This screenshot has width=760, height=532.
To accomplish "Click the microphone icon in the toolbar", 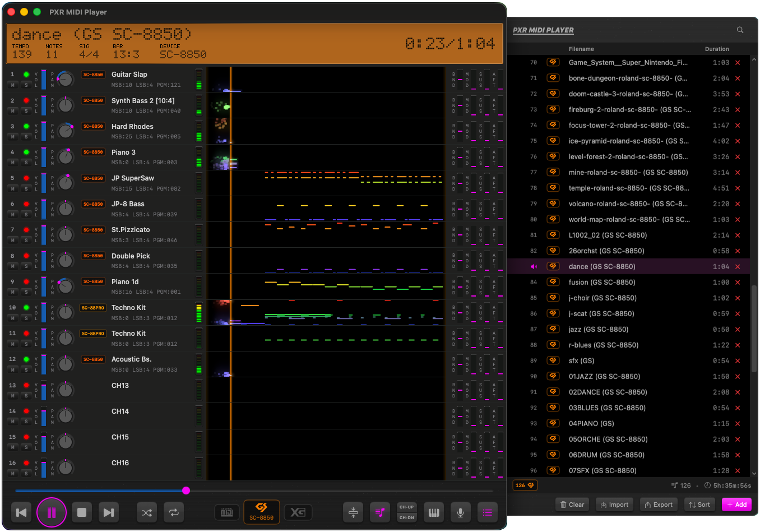I will click(x=460, y=512).
